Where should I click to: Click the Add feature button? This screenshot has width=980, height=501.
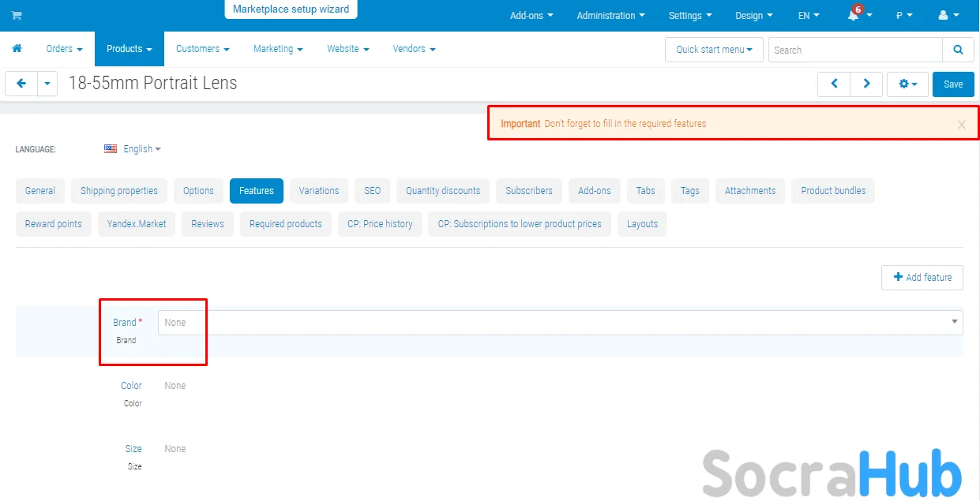coord(922,278)
